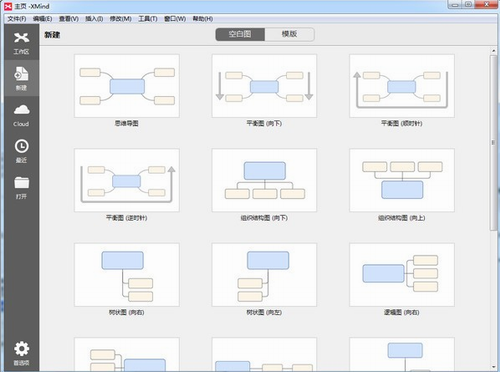Image resolution: width=500 pixels, height=372 pixels.
Task: Choose the 平衡图 (向下) thumbnail
Action: (x=264, y=86)
